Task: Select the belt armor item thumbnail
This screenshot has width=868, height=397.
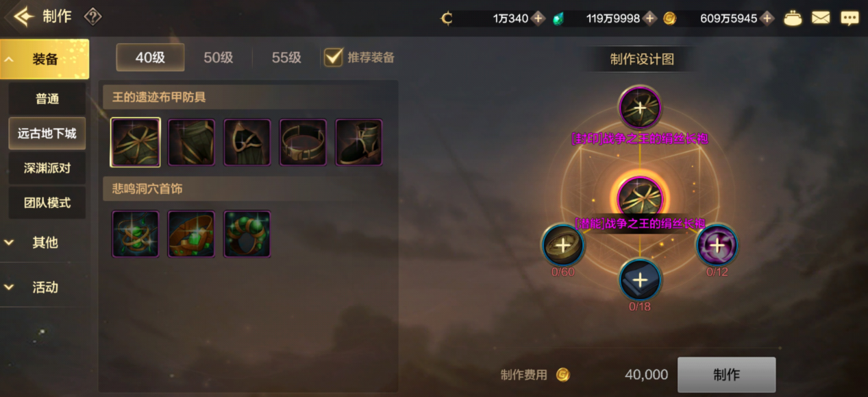Action: tap(303, 142)
